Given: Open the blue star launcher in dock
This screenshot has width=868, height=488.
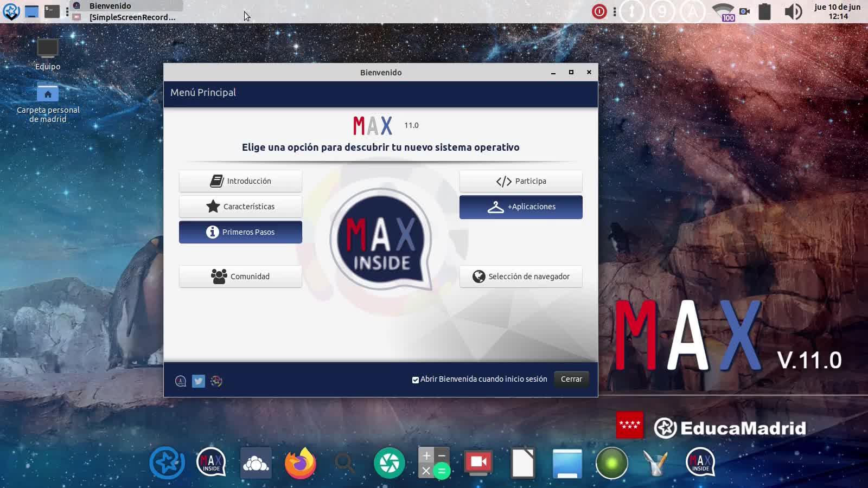Looking at the screenshot, I should click(167, 463).
